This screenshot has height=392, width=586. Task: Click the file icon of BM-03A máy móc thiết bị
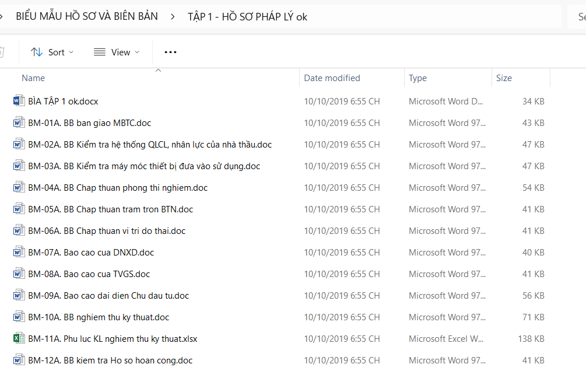coord(19,166)
